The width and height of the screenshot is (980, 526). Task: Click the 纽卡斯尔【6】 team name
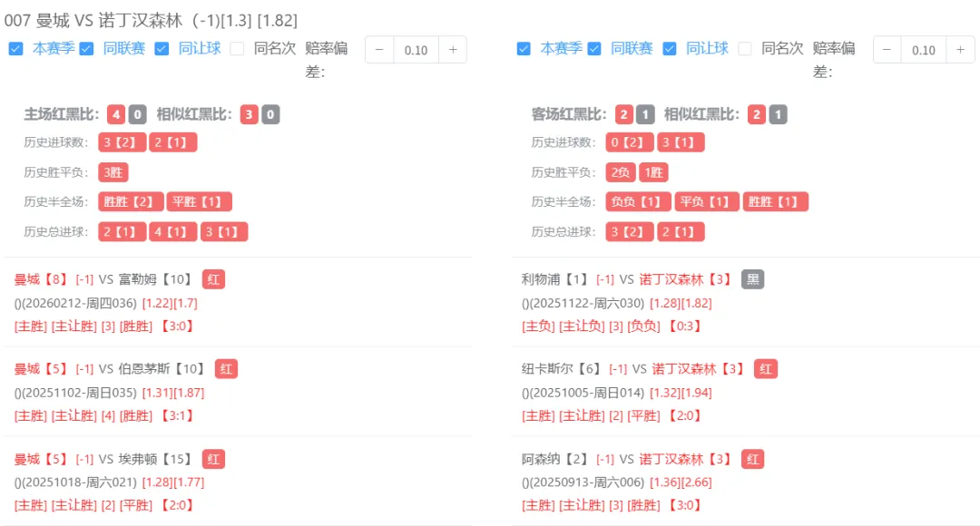click(x=562, y=368)
